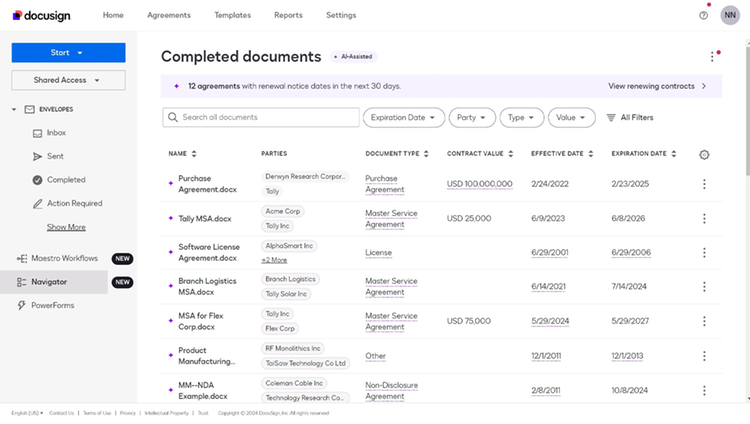Open the Reports tab
Image resolution: width=750 pixels, height=424 pixels.
[x=288, y=15]
